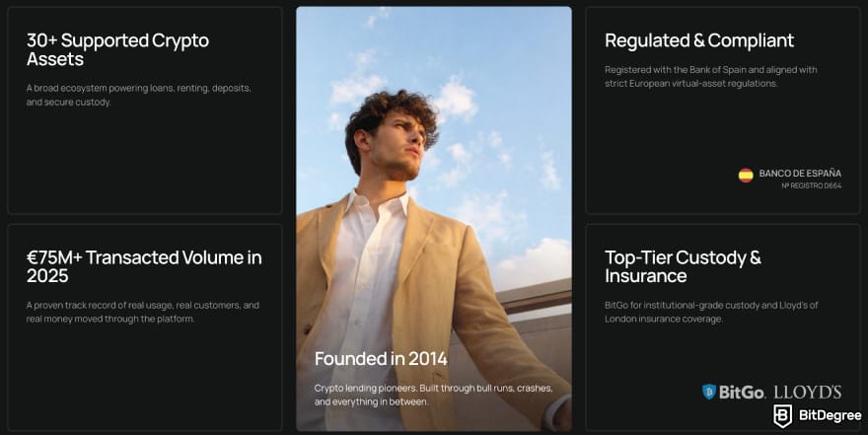Open the 30+ Supported Crypto Assets heading
This screenshot has height=435, width=868.
tap(117, 49)
